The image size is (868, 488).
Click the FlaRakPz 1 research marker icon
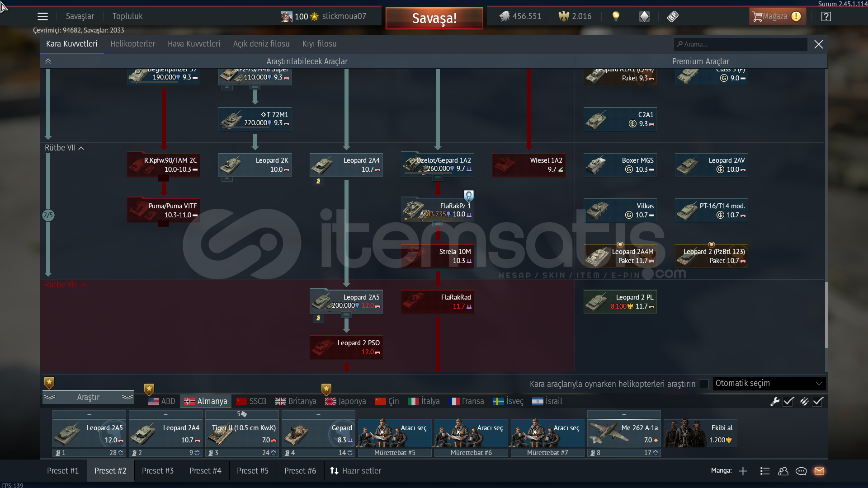469,196
